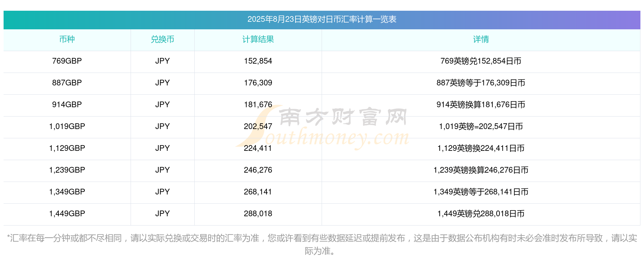This screenshot has height=262, width=644.
Task: Select the cell 1,349GBP
Action: [x=67, y=192]
